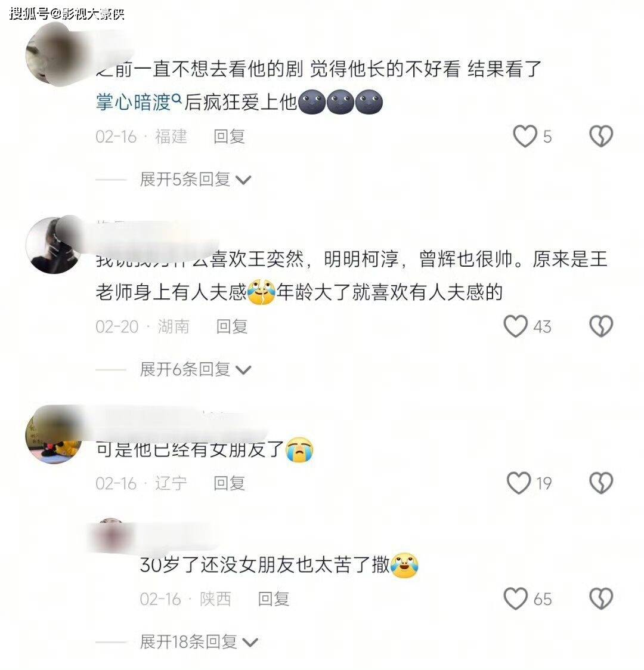Open the second commenter's avatar
Viewport: 644px width, 670px height.
pos(54,245)
